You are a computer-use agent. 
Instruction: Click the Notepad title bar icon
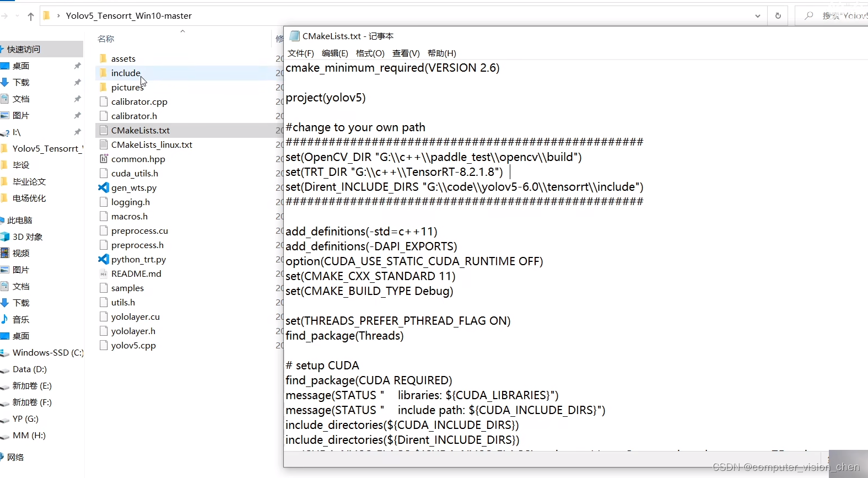click(294, 36)
